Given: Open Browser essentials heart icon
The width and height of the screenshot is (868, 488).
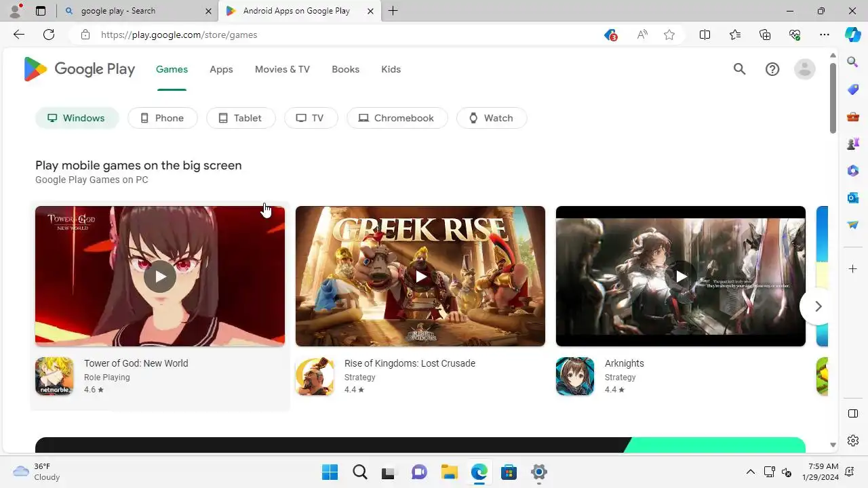Looking at the screenshot, I should pos(795,35).
